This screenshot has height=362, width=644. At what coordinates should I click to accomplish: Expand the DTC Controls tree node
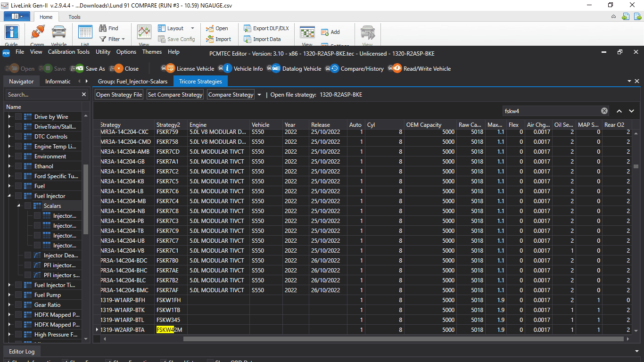coord(9,137)
